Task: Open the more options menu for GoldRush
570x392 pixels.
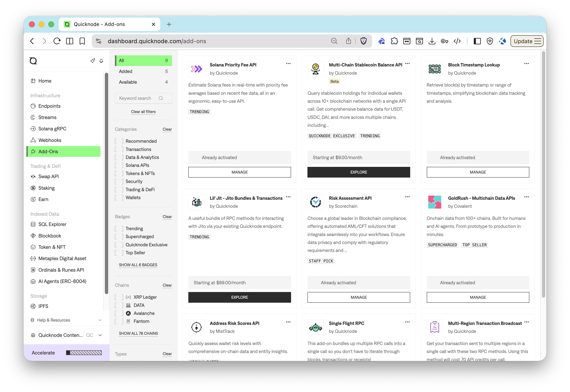Action: point(527,197)
